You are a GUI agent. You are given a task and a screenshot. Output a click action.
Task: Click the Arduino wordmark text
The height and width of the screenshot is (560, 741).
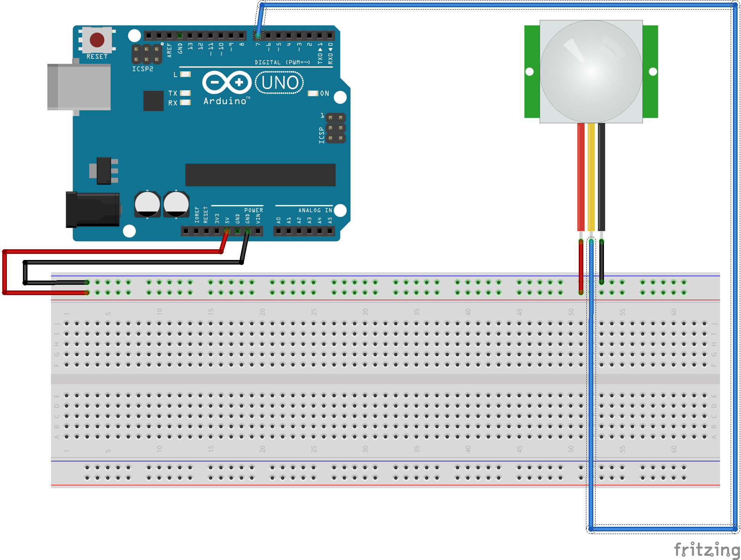pos(225,101)
